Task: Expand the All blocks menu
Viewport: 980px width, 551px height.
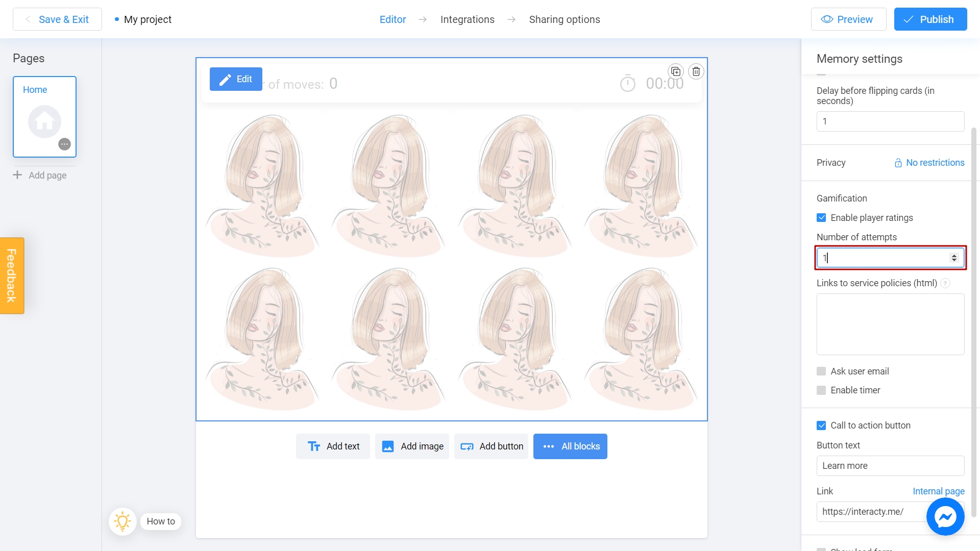Action: pos(570,446)
